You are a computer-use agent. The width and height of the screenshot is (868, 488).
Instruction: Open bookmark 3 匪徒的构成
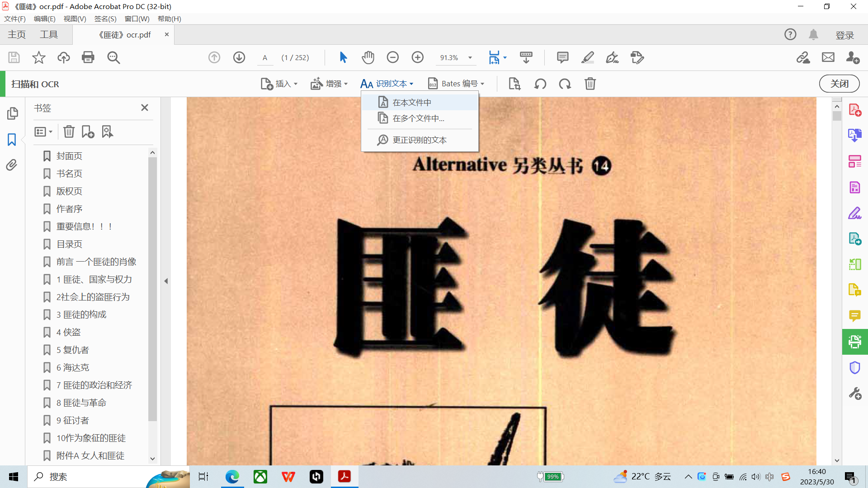click(81, 314)
